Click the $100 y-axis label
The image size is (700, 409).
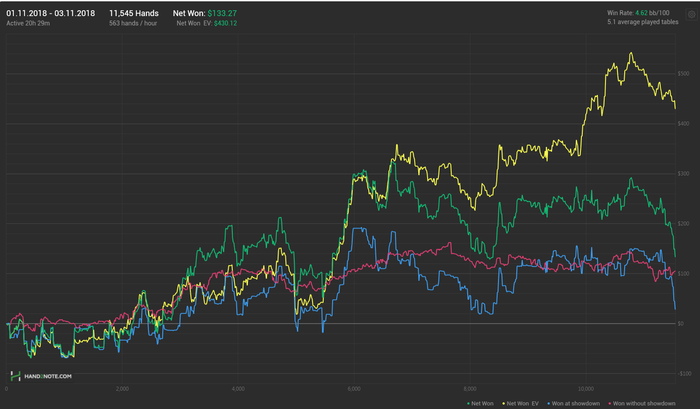coord(683,274)
